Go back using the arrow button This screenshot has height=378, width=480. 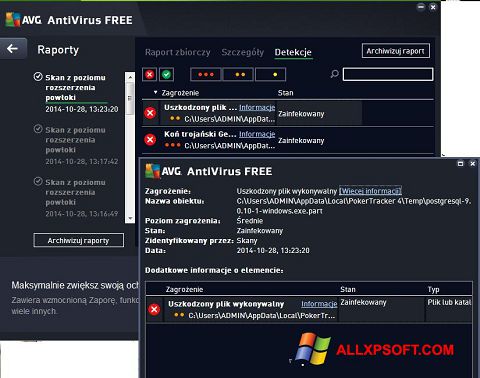click(x=13, y=49)
